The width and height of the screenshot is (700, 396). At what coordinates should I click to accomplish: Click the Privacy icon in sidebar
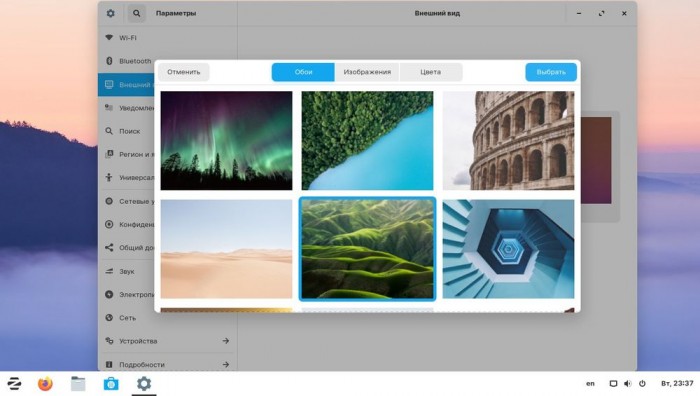coord(109,224)
